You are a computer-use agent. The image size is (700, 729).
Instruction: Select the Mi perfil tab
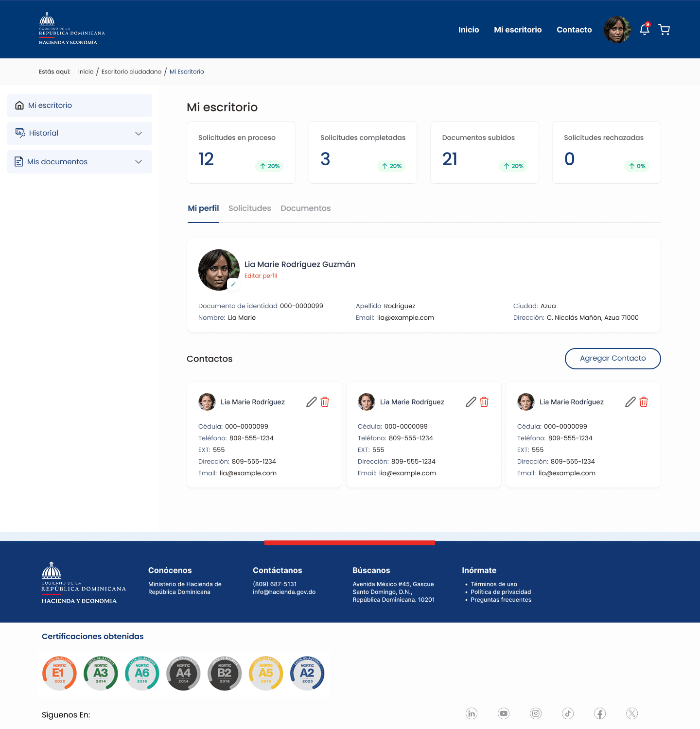[203, 208]
